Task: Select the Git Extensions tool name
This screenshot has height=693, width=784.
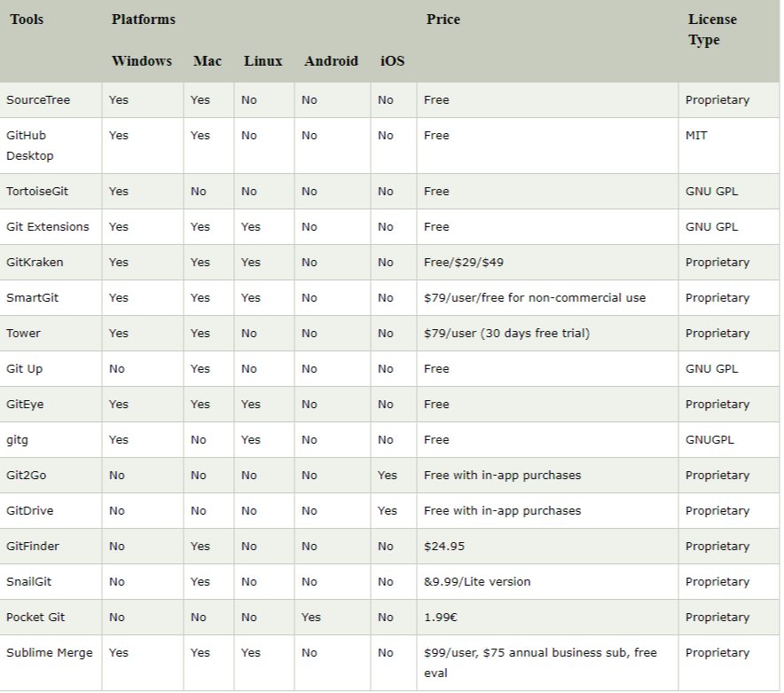Action: coord(48,226)
